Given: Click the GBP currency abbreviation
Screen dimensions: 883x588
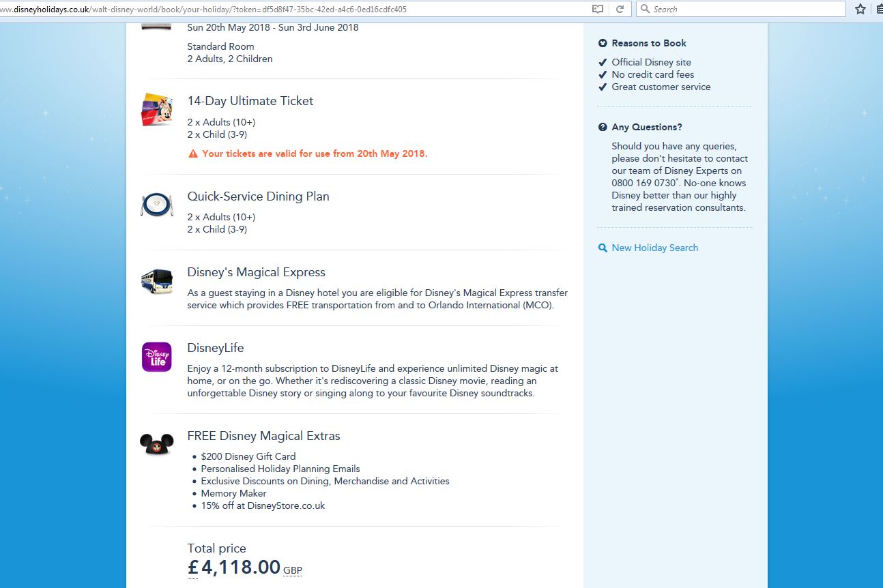Looking at the screenshot, I should (293, 570).
